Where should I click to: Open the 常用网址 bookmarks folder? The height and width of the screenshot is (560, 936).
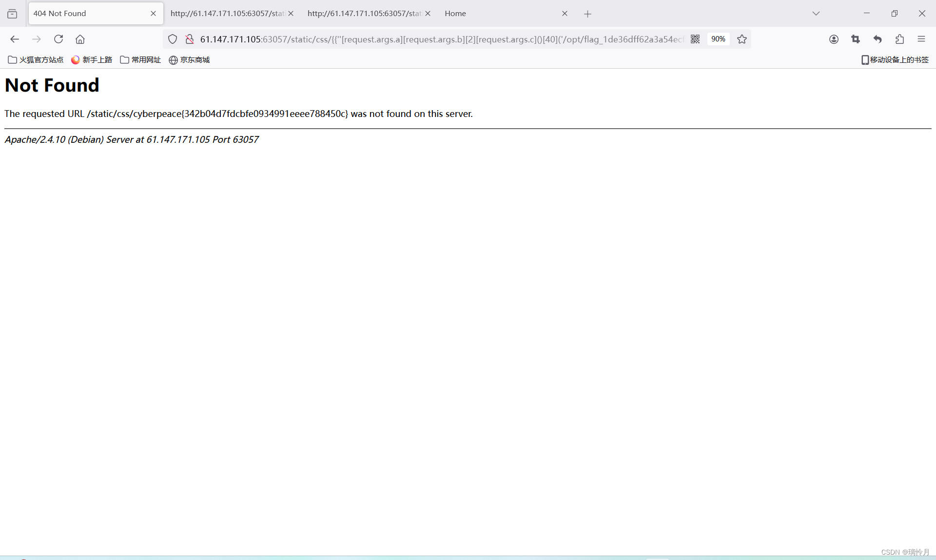[x=140, y=59]
